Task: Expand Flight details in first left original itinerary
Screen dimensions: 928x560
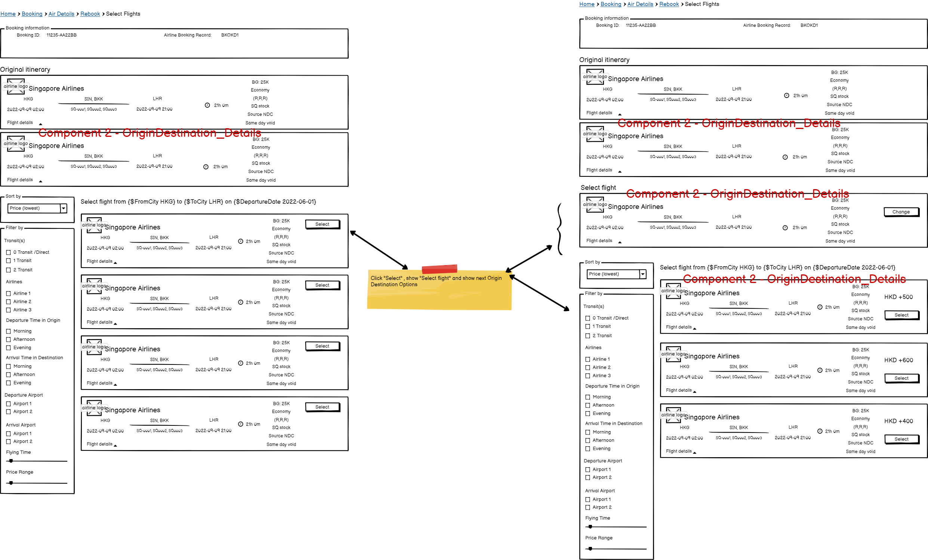Action: (40, 123)
